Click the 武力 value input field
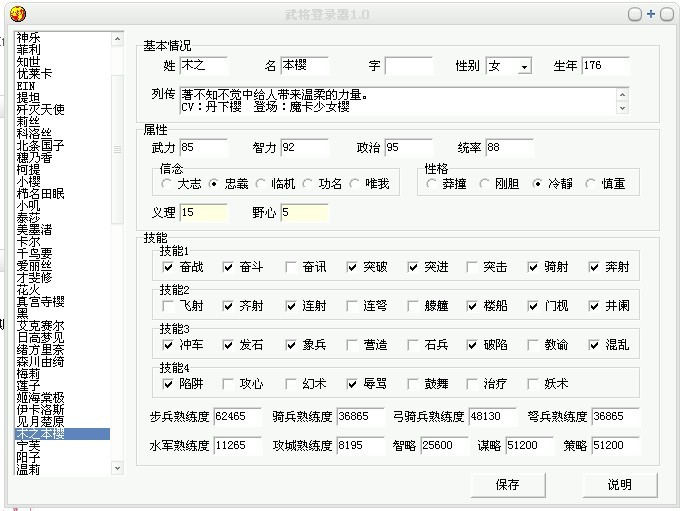Viewport: 685px width, 511px height. point(203,148)
